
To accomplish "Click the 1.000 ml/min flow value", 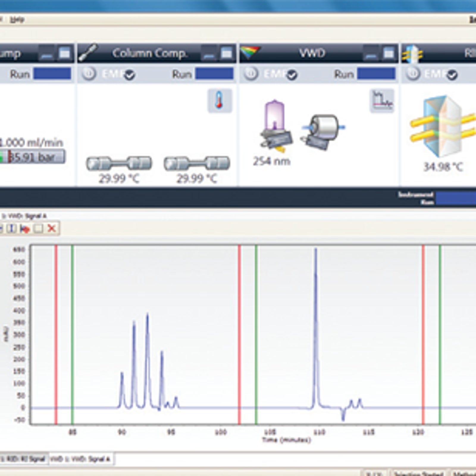I will coord(32,143).
